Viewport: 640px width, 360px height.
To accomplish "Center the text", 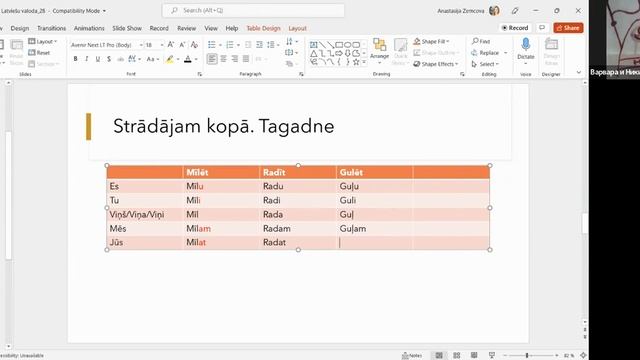I will click(223, 59).
